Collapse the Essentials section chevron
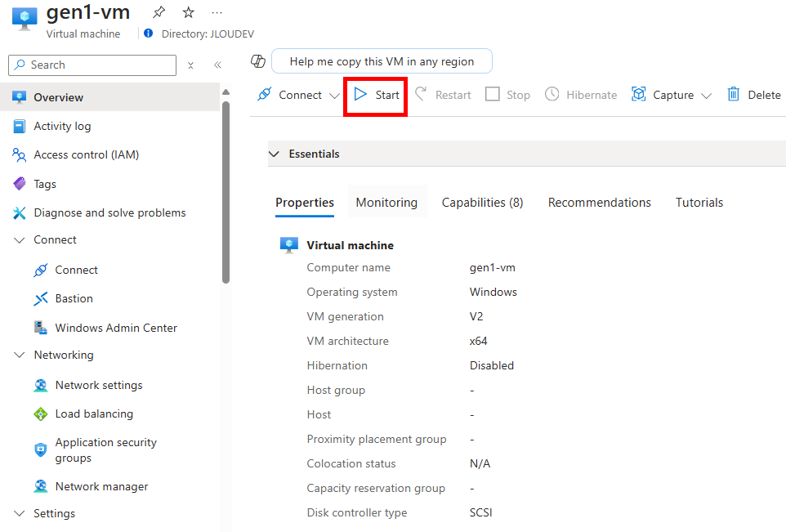 tap(274, 154)
